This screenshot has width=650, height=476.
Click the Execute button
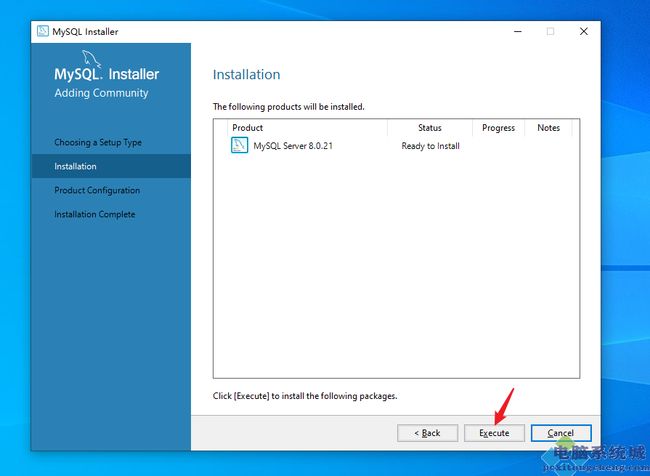click(494, 433)
